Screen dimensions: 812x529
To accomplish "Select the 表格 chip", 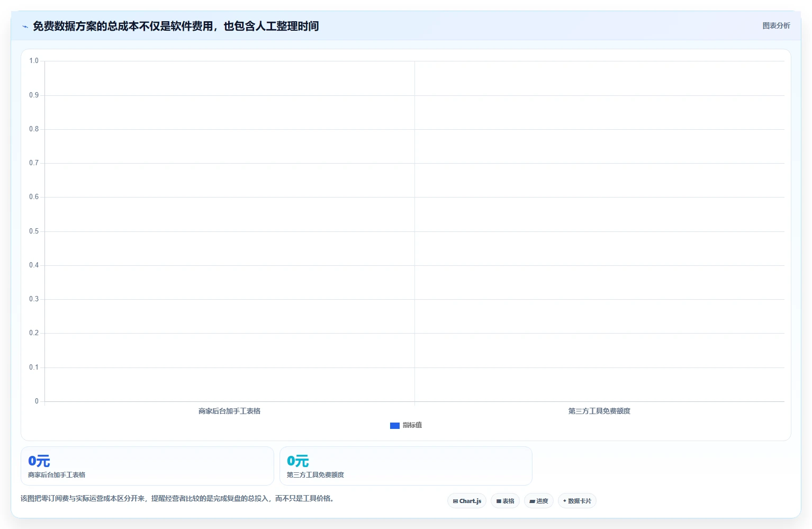I will tap(506, 501).
